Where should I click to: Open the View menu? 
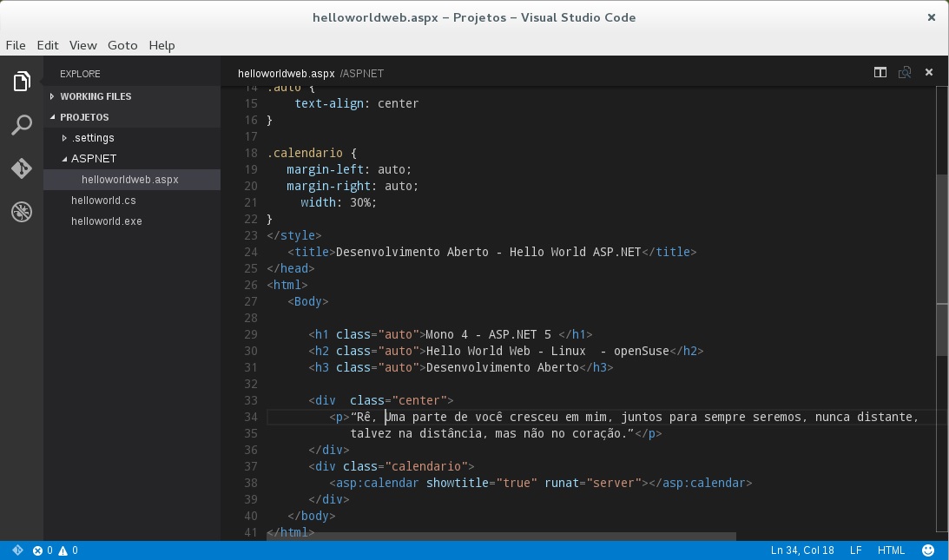coord(83,45)
